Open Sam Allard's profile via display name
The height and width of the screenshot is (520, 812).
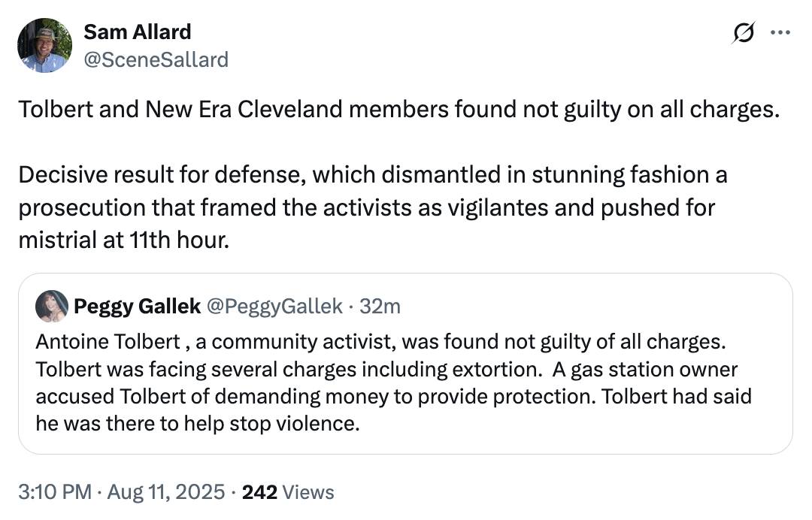(x=138, y=32)
